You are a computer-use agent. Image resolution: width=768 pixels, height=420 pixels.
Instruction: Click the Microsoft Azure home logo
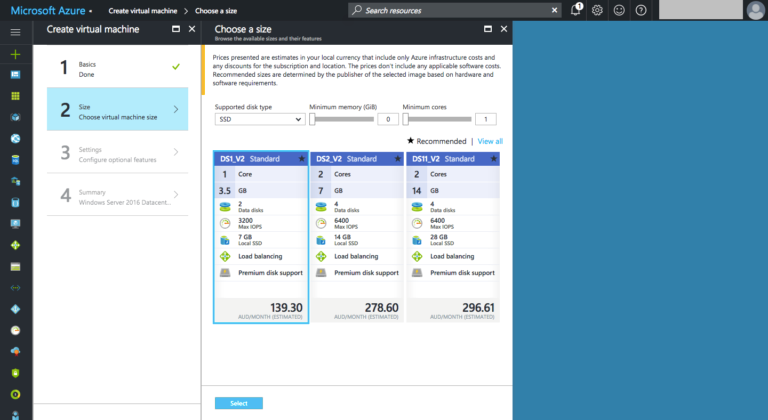(x=48, y=10)
